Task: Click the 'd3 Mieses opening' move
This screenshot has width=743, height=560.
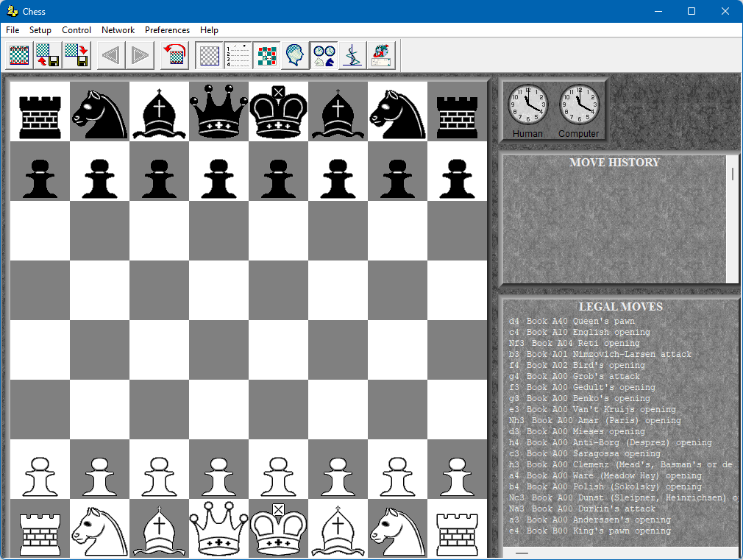Action: pos(577,431)
